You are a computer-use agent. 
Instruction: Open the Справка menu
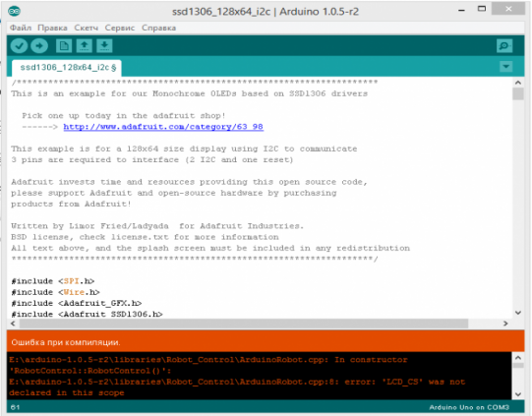[x=158, y=28]
